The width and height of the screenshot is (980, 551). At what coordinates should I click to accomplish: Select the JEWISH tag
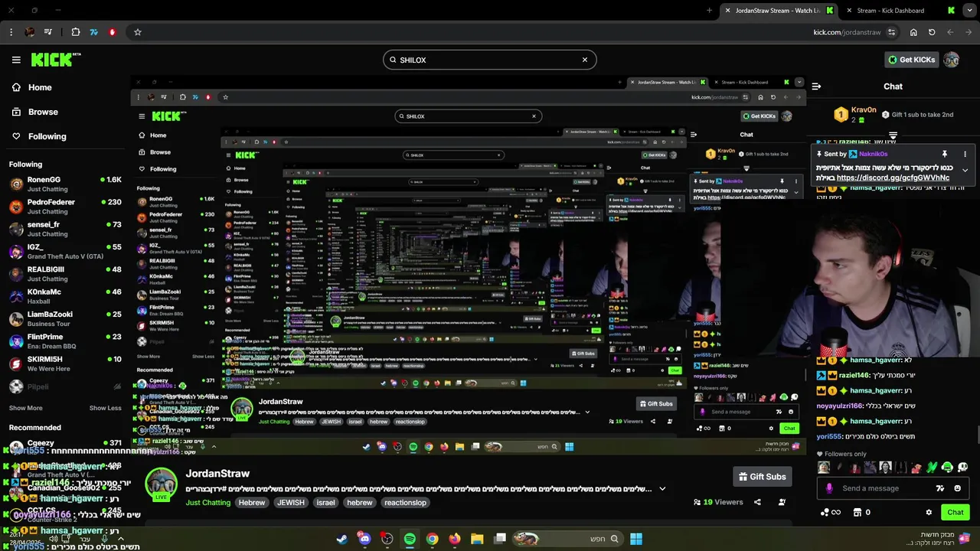pos(291,503)
